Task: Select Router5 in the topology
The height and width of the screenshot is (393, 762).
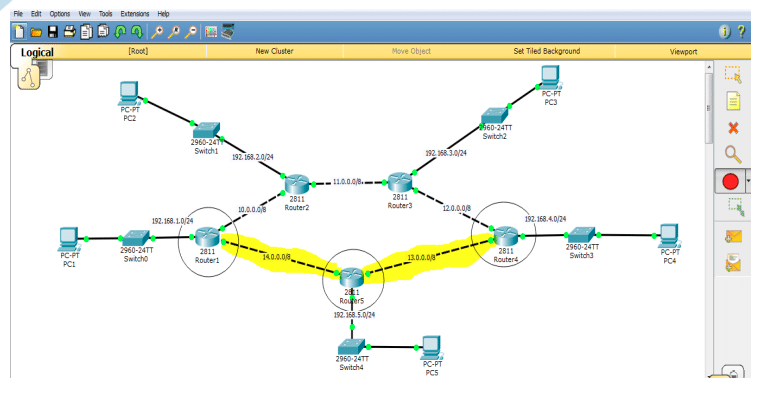Action: coord(352,278)
